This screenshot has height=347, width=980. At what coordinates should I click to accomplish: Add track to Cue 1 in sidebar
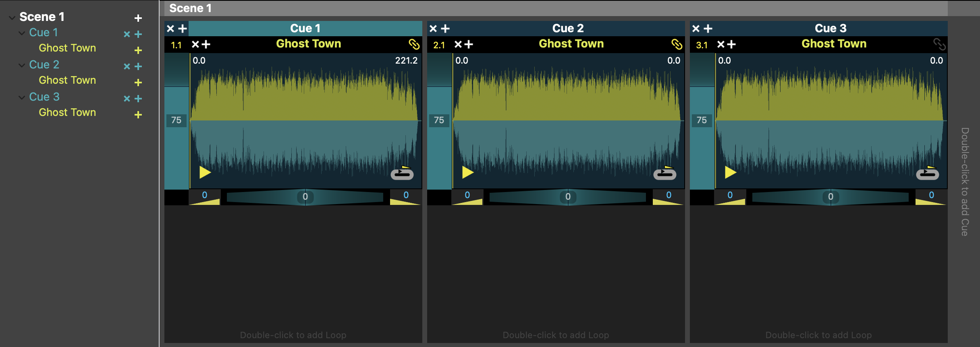tap(138, 34)
